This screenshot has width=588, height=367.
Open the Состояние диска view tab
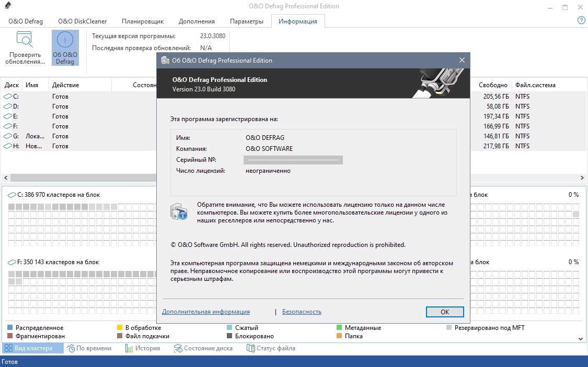pos(203,348)
